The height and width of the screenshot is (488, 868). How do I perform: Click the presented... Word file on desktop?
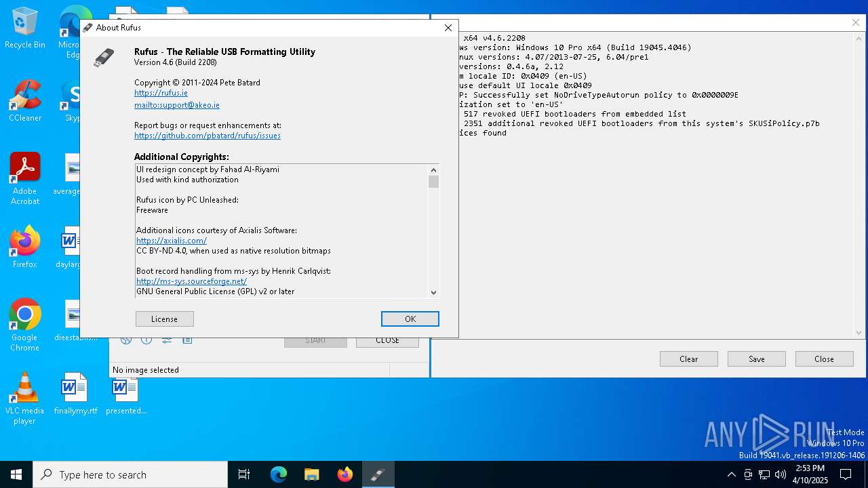(x=126, y=394)
